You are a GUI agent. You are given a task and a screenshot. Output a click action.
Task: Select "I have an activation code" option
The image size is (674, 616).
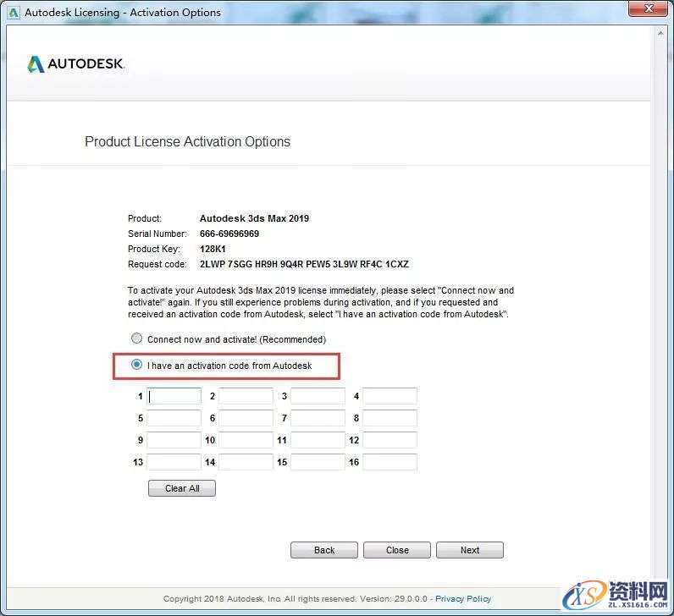[x=136, y=366]
